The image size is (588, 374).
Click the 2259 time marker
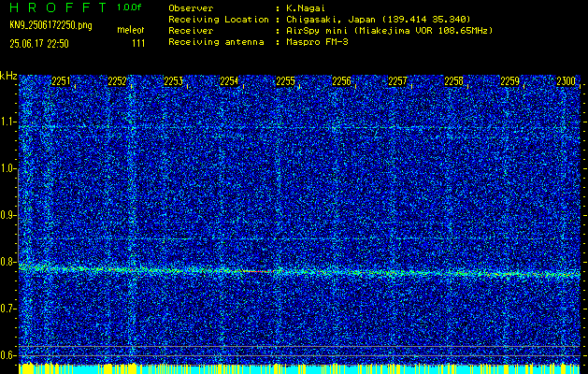tap(510, 81)
